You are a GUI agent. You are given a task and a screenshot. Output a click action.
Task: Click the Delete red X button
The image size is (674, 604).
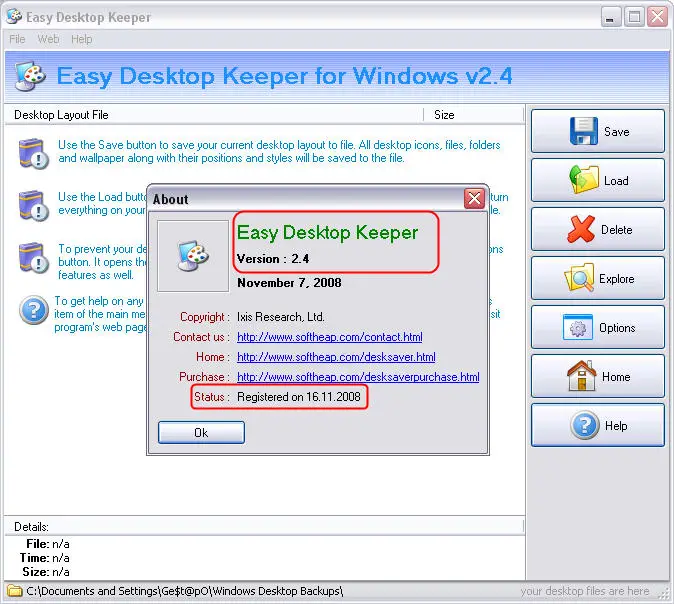[x=597, y=229]
